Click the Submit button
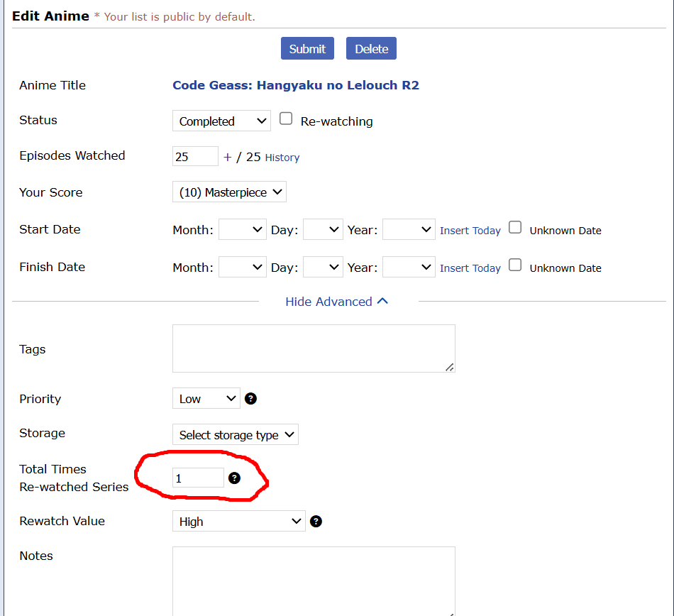The width and height of the screenshot is (674, 616). (x=307, y=48)
